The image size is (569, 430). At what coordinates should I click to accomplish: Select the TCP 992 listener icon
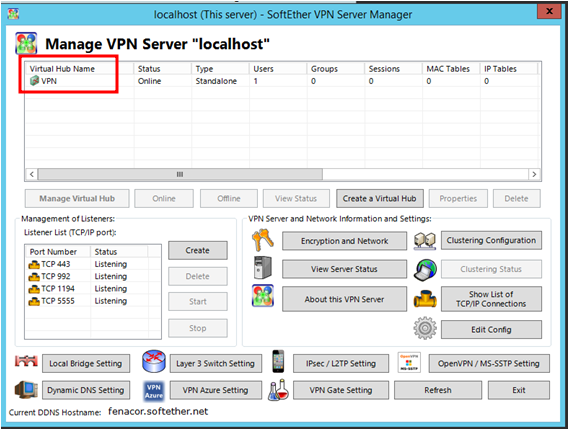[x=34, y=277]
